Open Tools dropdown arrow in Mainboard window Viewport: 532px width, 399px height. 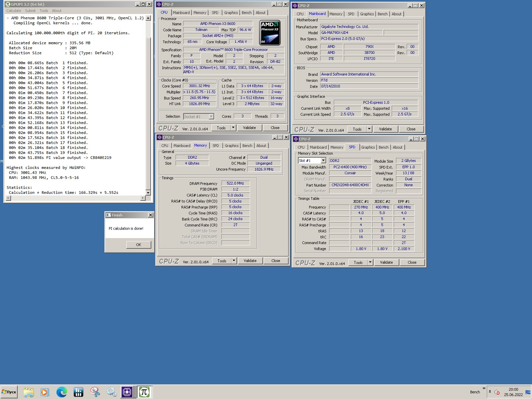coord(369,129)
